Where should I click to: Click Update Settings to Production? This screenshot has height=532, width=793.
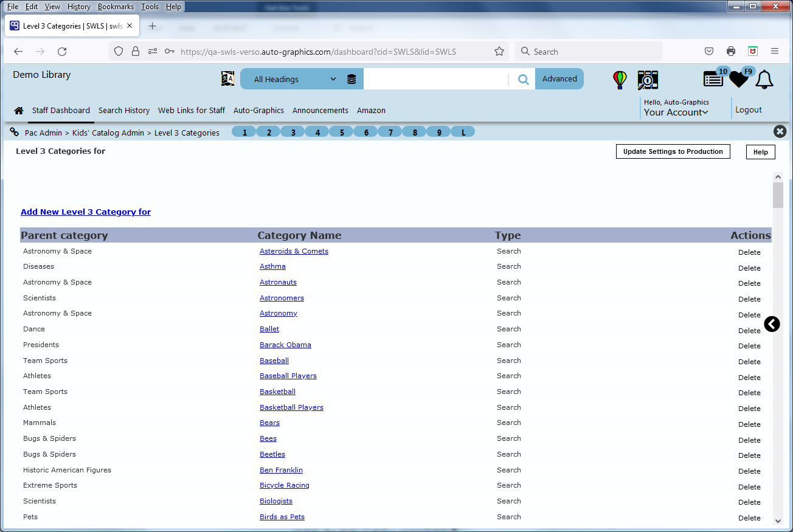(673, 151)
